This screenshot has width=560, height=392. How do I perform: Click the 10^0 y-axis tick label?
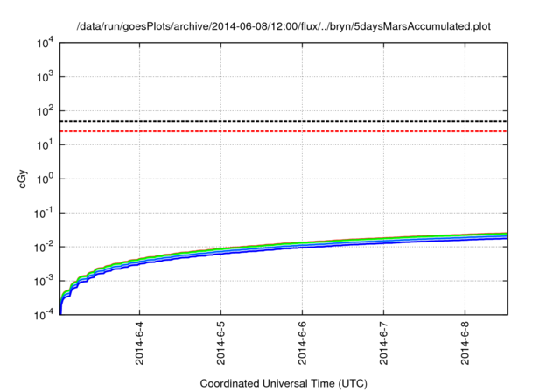point(45,178)
